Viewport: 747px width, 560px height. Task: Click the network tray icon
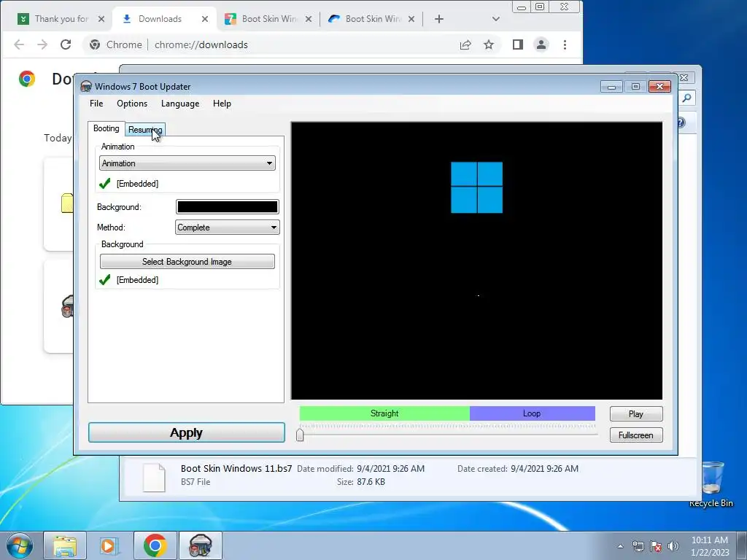pyautogui.click(x=638, y=546)
